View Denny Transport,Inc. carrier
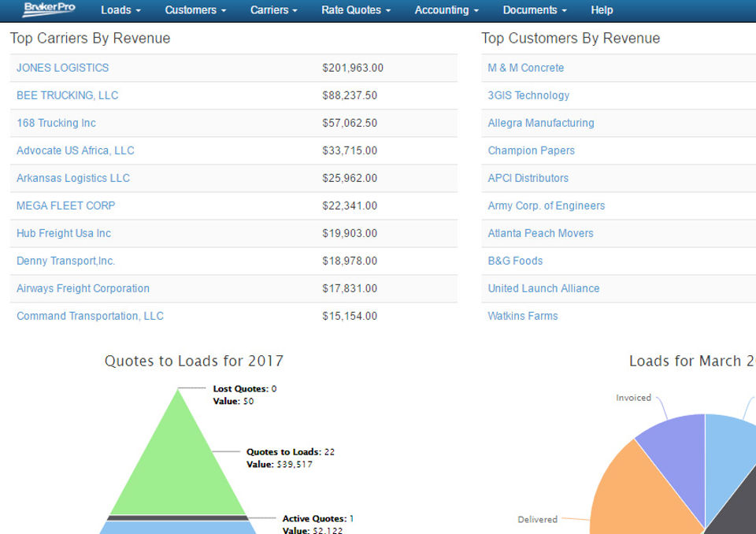The width and height of the screenshot is (756, 534). (65, 261)
